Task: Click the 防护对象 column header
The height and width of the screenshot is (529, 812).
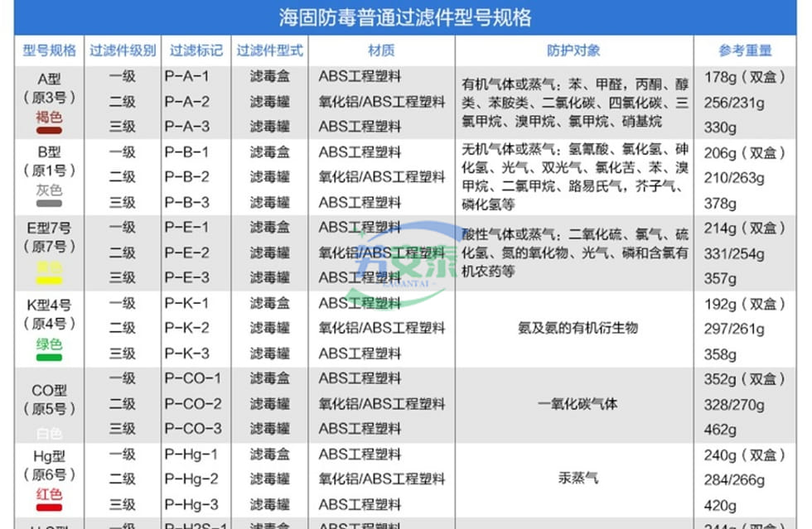Action: 573,50
